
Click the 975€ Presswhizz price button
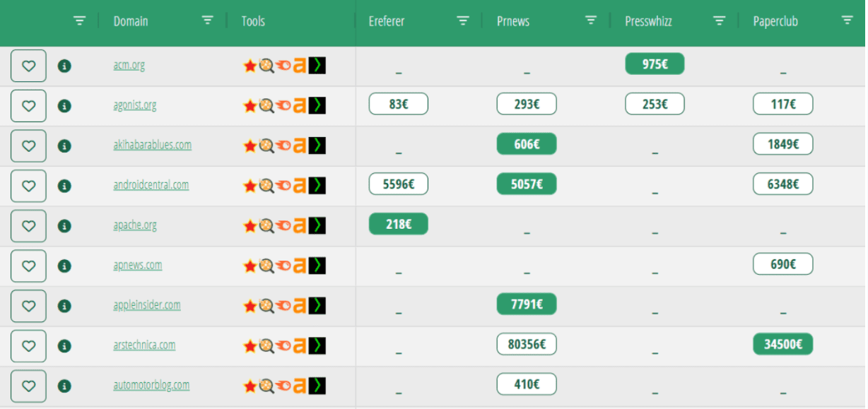(x=655, y=64)
